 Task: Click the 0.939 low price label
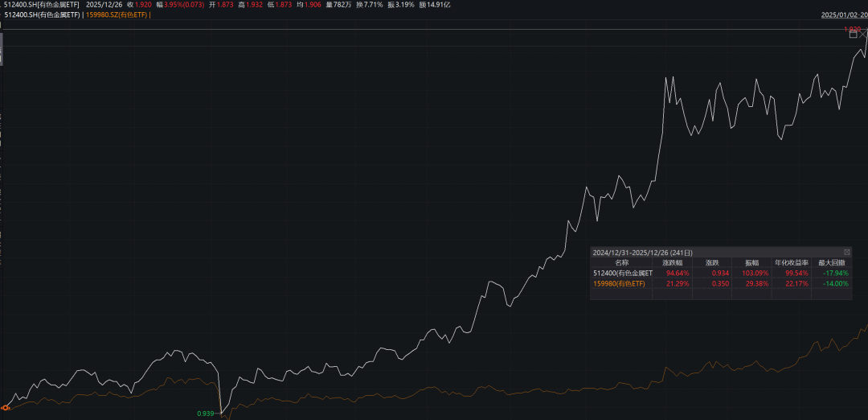point(206,414)
